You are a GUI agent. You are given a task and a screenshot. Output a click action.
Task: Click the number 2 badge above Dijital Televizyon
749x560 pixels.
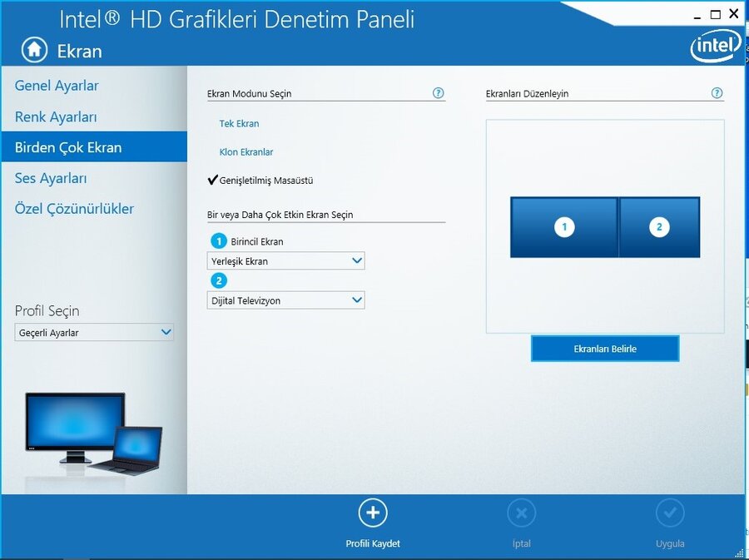[x=219, y=280]
